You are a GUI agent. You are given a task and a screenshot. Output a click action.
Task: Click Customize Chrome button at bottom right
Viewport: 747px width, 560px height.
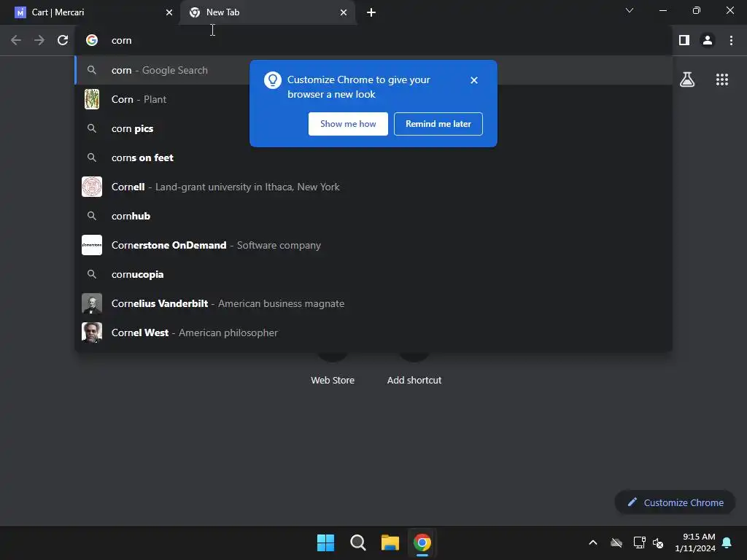[675, 502]
